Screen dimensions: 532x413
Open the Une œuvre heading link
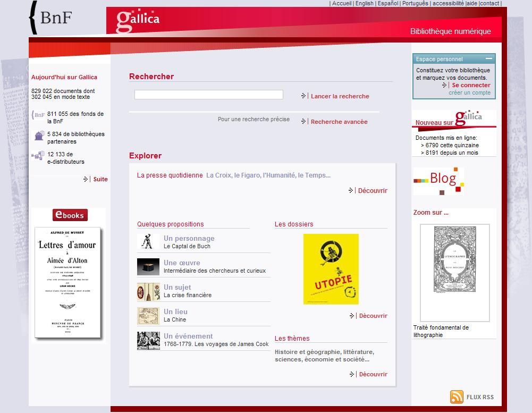(x=182, y=263)
